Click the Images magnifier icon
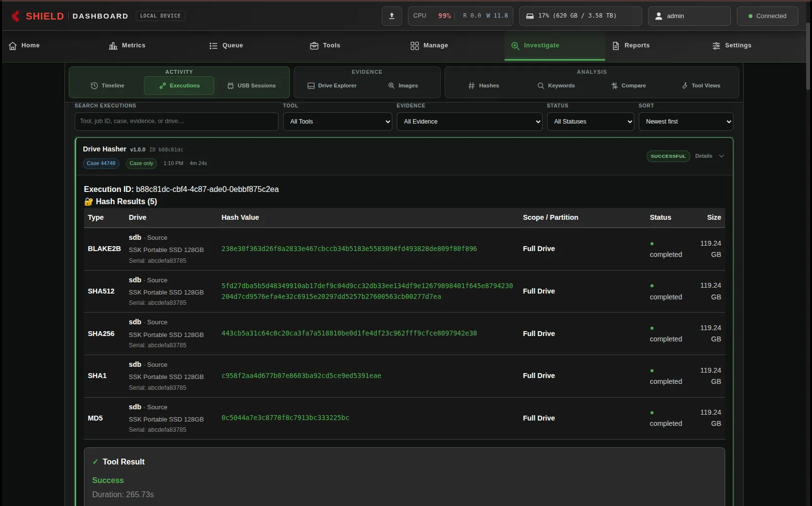The image size is (812, 506). tap(391, 85)
